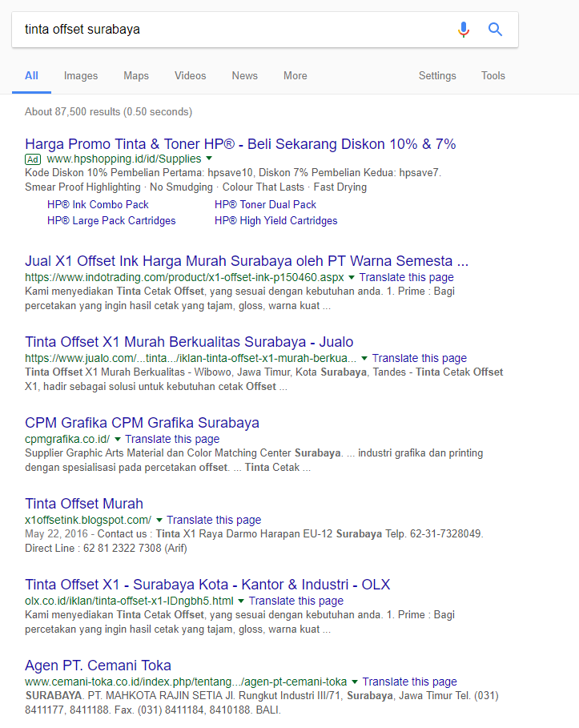Click the green Ad badge
The width and height of the screenshot is (579, 728).
pos(33,159)
